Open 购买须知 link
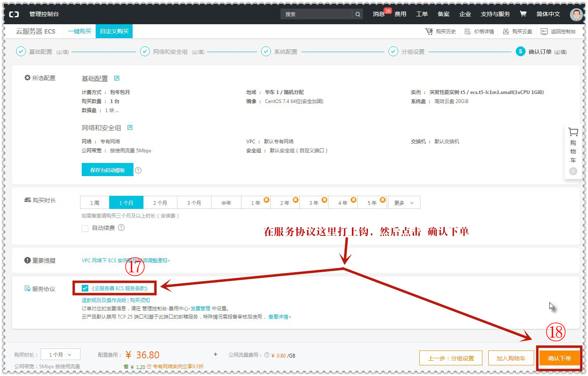 point(140,300)
